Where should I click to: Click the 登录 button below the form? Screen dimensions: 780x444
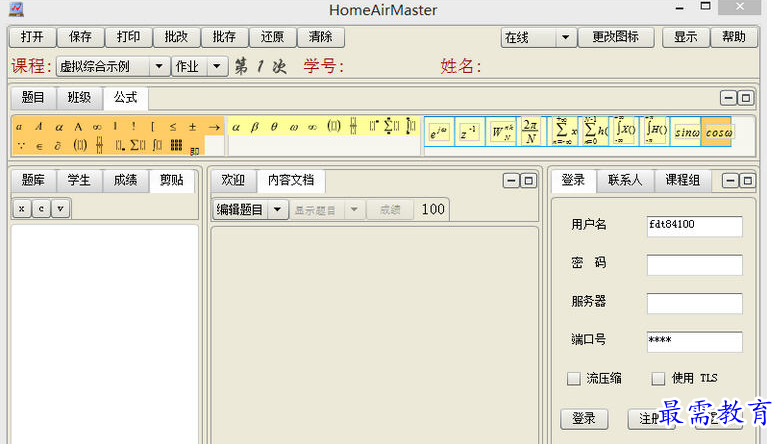[584, 419]
